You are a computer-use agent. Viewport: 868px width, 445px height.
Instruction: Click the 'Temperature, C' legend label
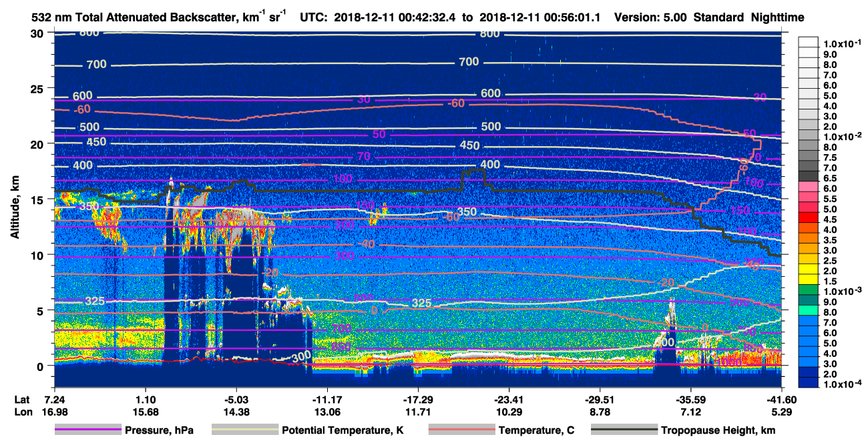tap(537, 430)
